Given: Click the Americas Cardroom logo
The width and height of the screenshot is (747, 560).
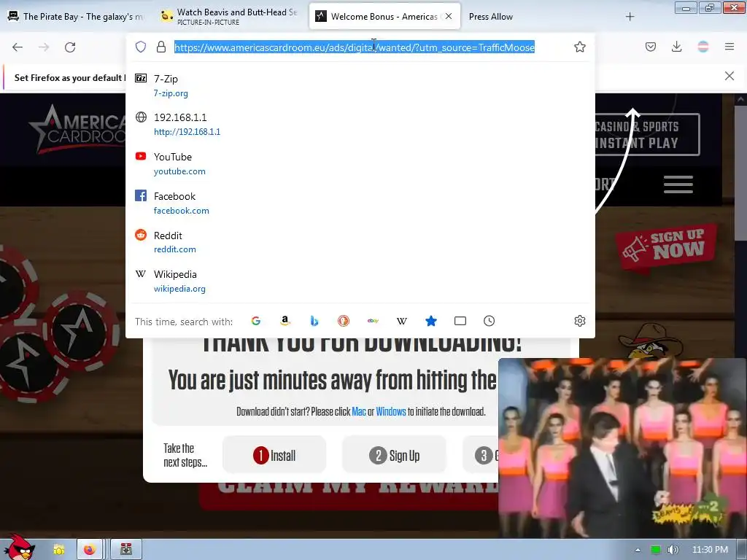Looking at the screenshot, I should [77, 130].
